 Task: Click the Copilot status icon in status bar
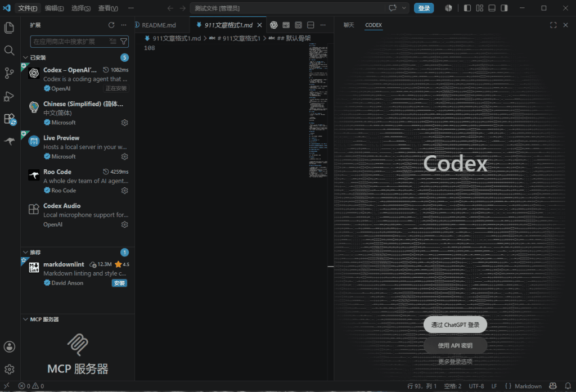point(553,386)
